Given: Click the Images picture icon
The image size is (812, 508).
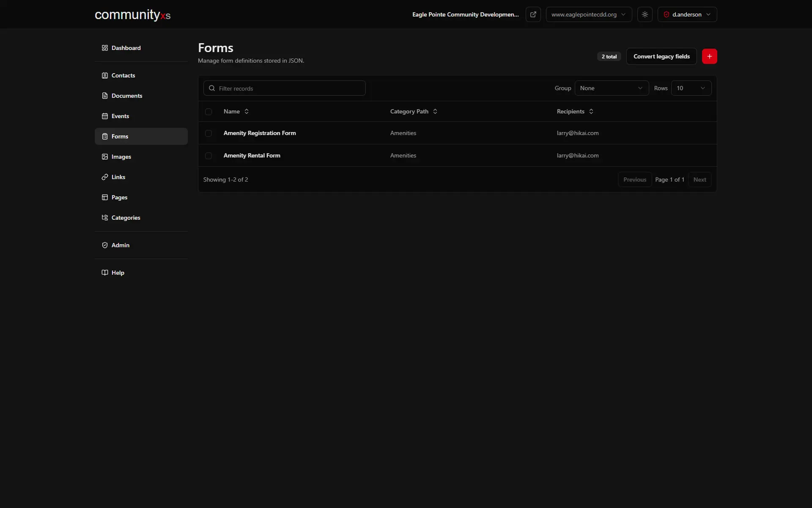Looking at the screenshot, I should [x=105, y=157].
